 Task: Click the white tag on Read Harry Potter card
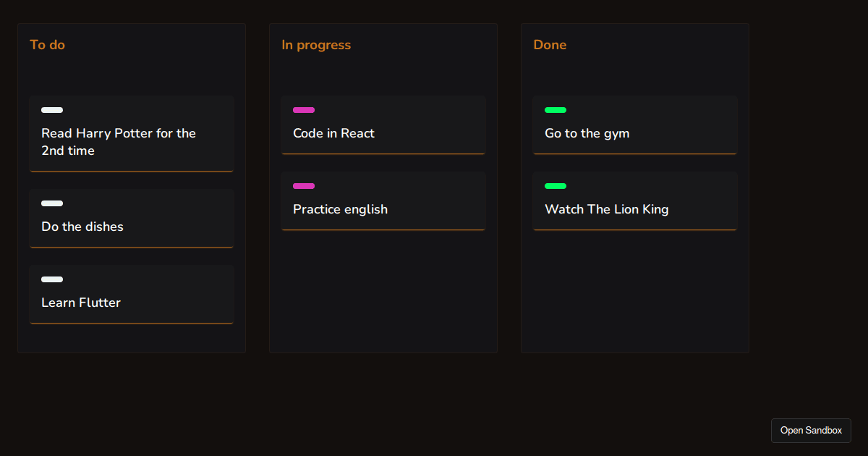click(x=52, y=110)
